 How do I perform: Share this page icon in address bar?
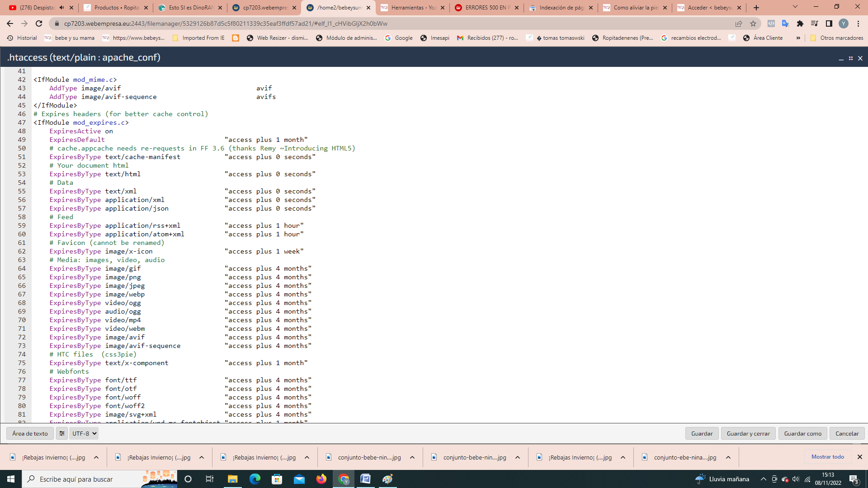tap(739, 23)
